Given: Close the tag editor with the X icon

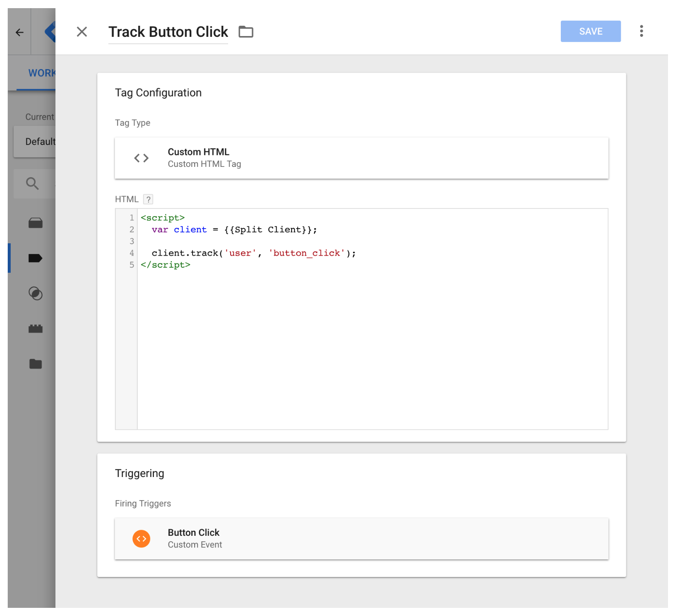Looking at the screenshot, I should tap(81, 32).
